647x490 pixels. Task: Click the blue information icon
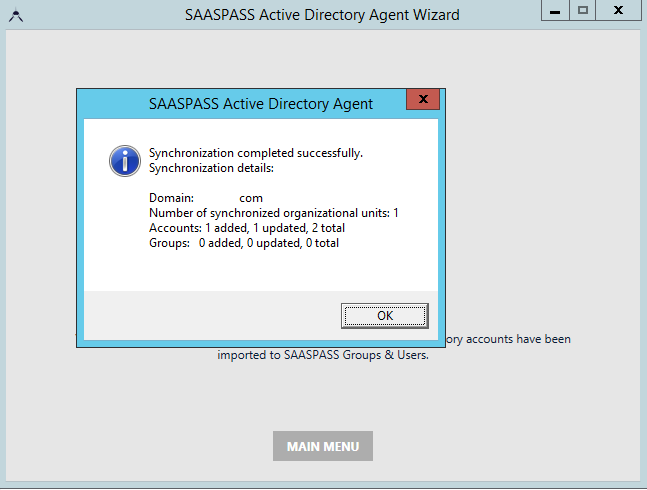coord(124,159)
